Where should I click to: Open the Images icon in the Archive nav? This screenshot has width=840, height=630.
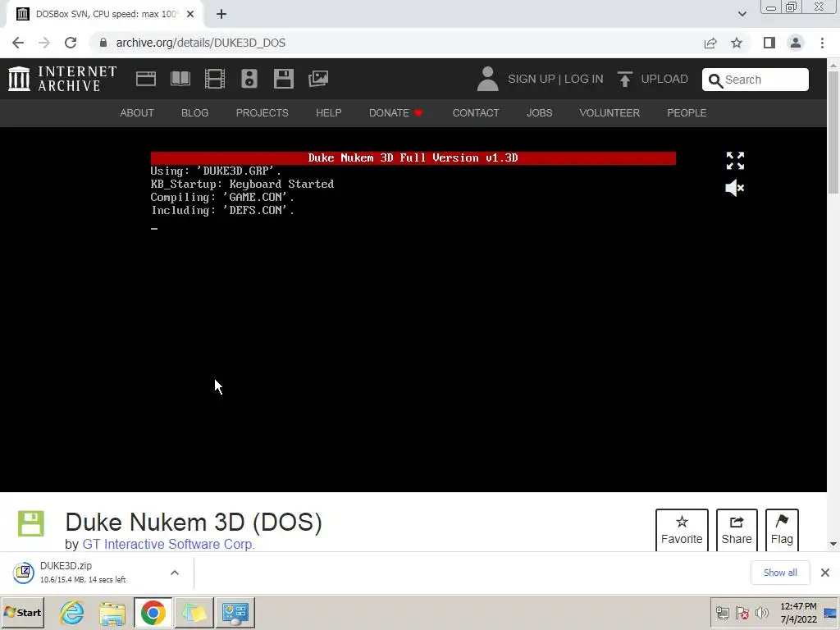point(318,79)
